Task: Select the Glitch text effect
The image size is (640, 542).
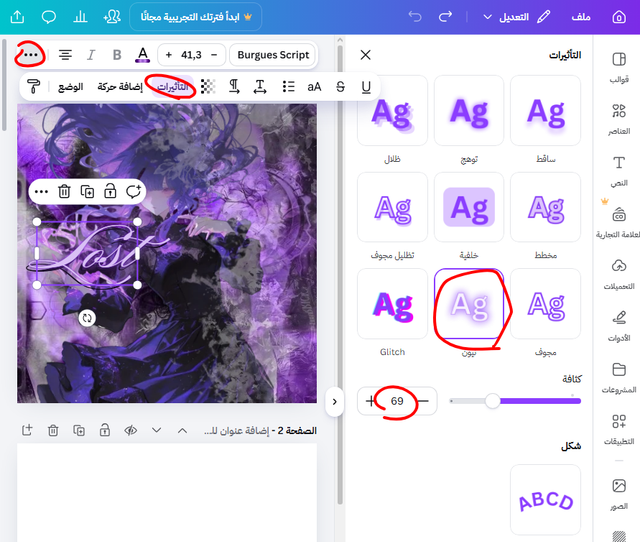Action: point(392,304)
